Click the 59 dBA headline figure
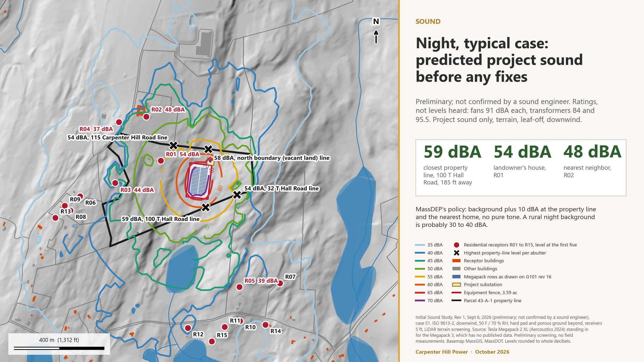The height and width of the screenshot is (362, 644). tap(452, 152)
